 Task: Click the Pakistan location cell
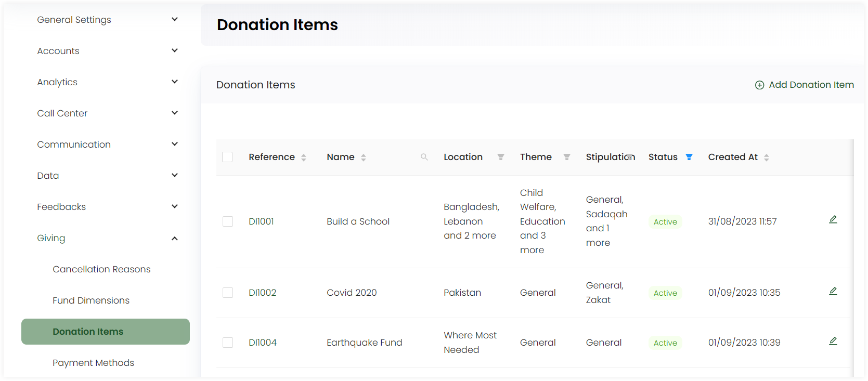click(462, 293)
